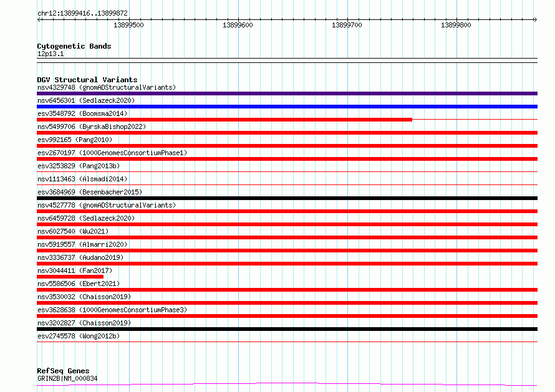The image size is (555, 392).
Task: Click the 13899600 ruler position label
Action: pyautogui.click(x=238, y=25)
